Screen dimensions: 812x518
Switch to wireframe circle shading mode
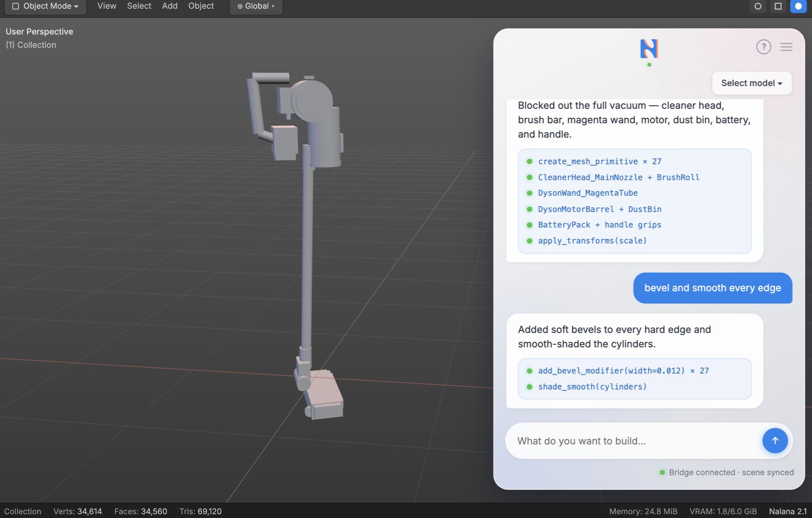click(x=758, y=6)
